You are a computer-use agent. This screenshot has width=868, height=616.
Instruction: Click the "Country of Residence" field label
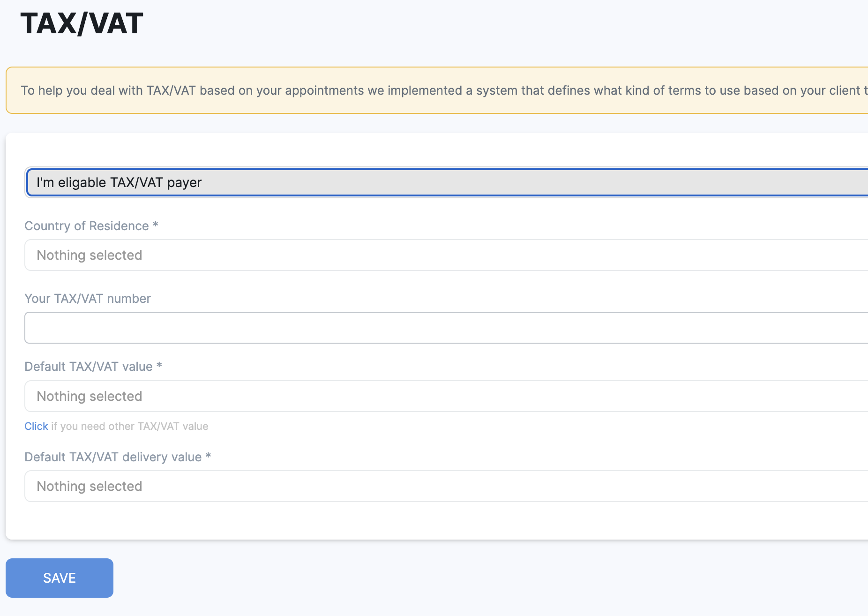point(86,226)
